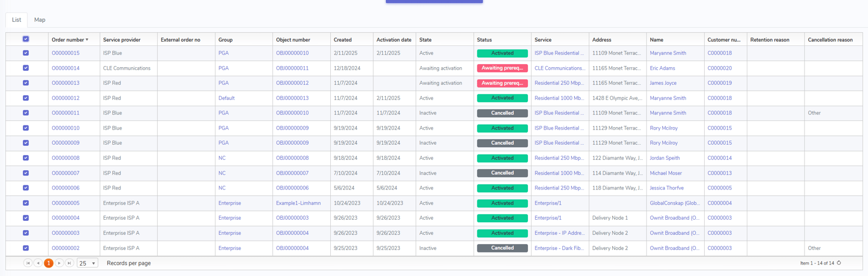The image size is (868, 276).
Task: Uncheck the row for order 00000008
Action: click(26, 158)
